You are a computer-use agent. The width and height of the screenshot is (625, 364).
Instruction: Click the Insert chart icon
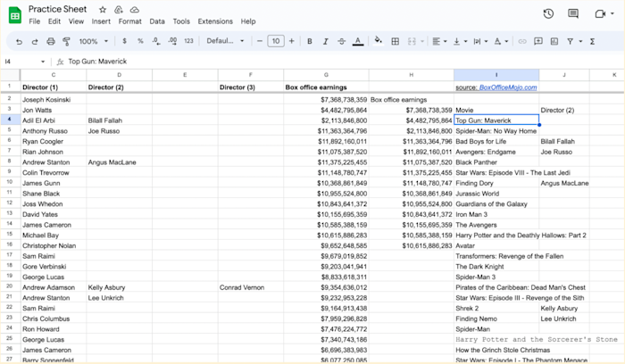(x=554, y=41)
